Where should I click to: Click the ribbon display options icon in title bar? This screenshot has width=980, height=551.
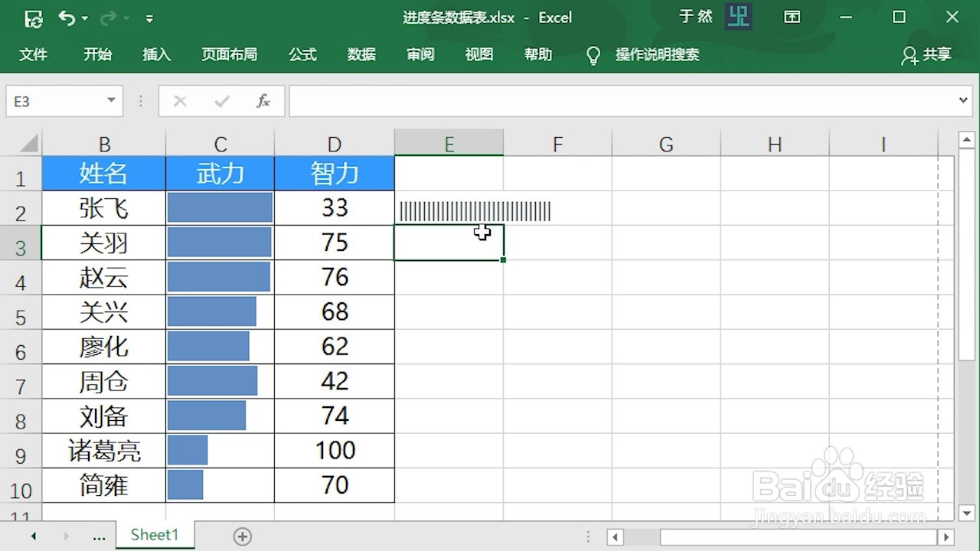792,17
